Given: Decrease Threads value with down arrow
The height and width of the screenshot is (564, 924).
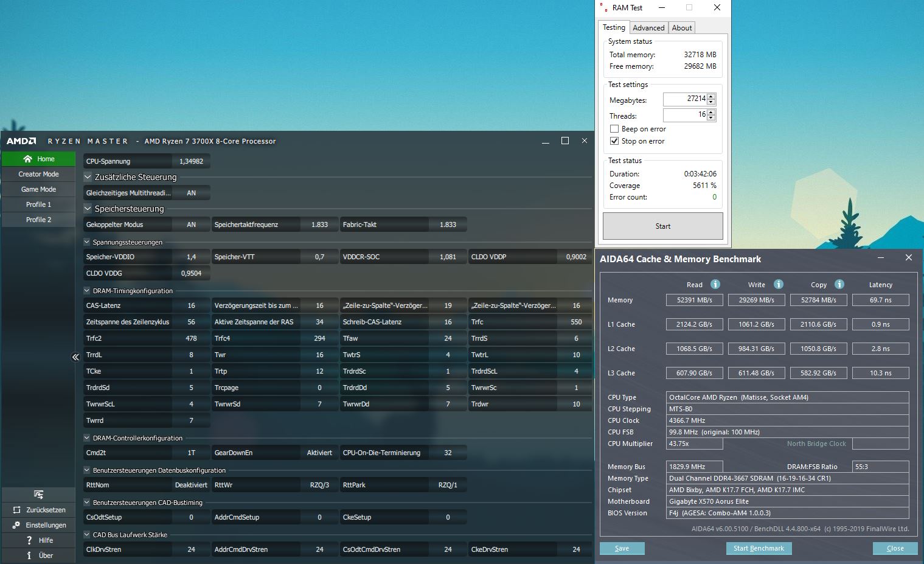Looking at the screenshot, I should tap(712, 118).
